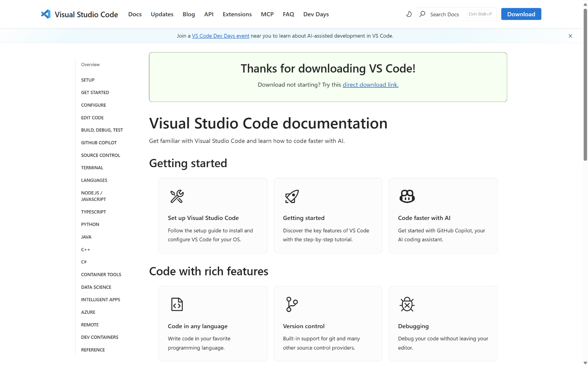Screen dimensions: 588x367
Task: Expand the INTELLIGENT APPS sidebar section
Action: pyautogui.click(x=101, y=300)
